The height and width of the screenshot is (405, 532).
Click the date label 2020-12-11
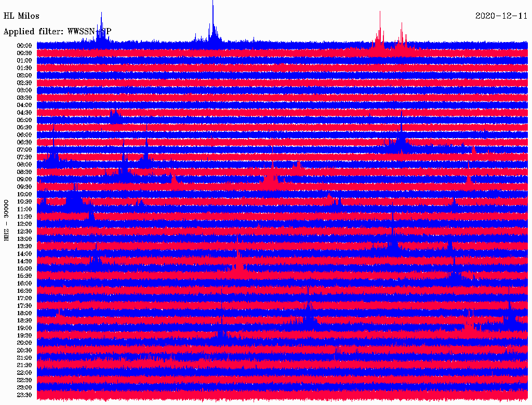point(501,16)
